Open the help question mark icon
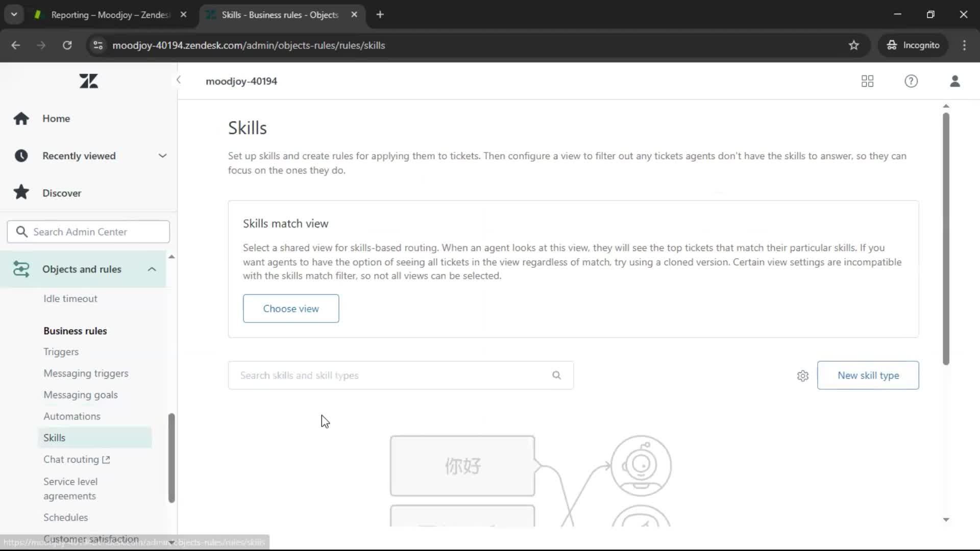The width and height of the screenshot is (980, 551). click(911, 81)
